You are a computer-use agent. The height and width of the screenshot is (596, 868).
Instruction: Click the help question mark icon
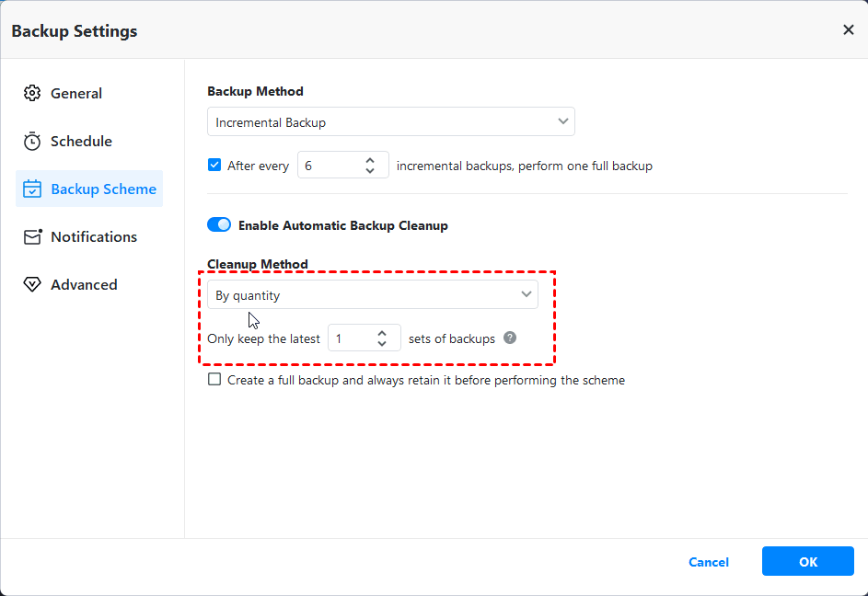510,338
